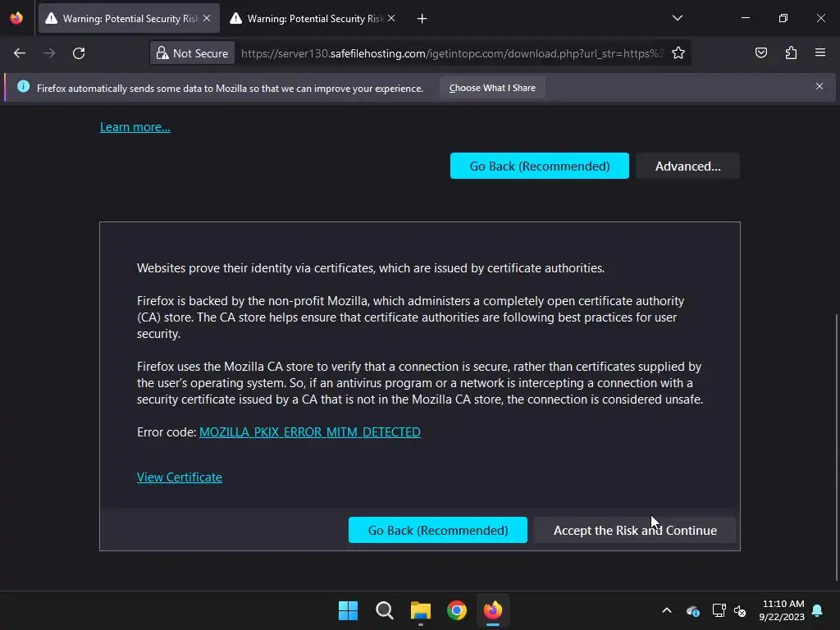The height and width of the screenshot is (630, 840).
Task: Click the forward navigation arrow
Action: (49, 53)
